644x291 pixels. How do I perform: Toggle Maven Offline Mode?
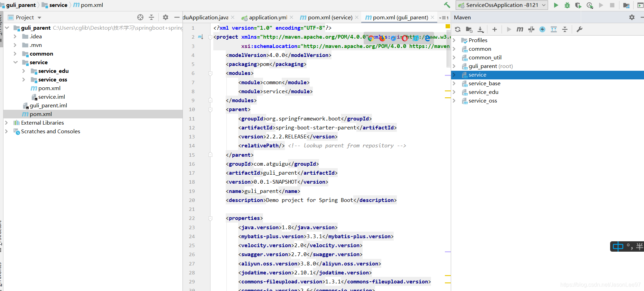coord(531,29)
